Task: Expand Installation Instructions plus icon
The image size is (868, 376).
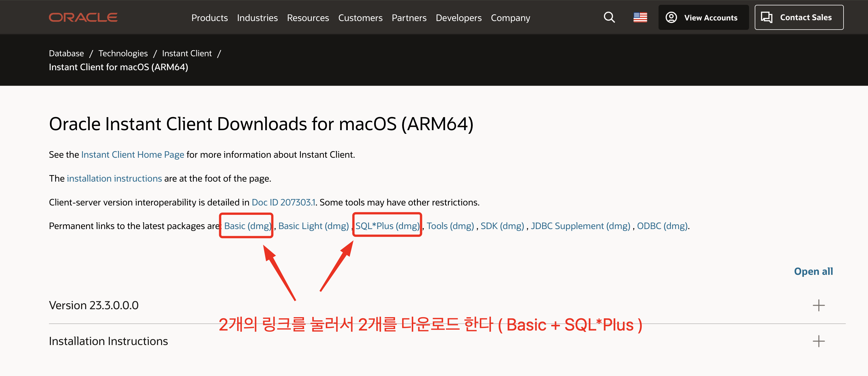Action: (818, 341)
